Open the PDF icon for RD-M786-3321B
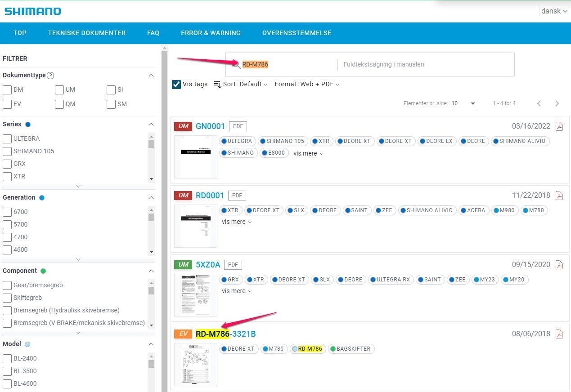The image size is (571, 392). (559, 334)
